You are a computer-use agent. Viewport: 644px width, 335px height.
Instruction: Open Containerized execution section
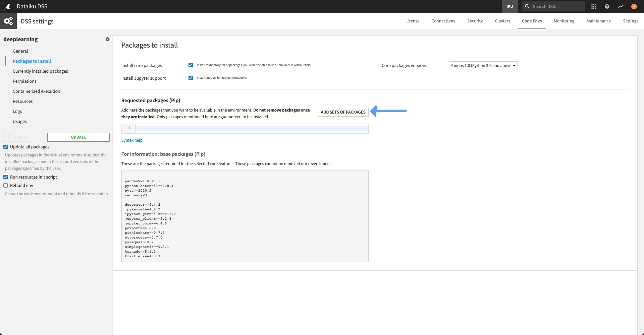(37, 91)
